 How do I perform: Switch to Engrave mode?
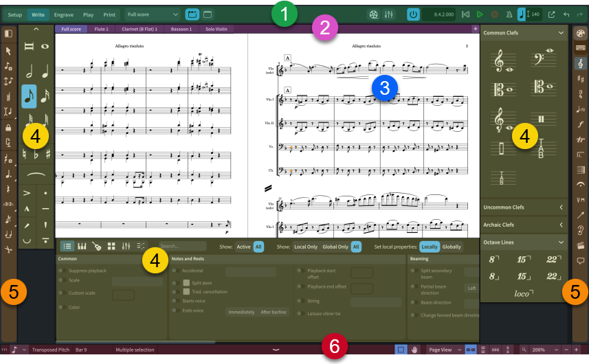[x=63, y=14]
